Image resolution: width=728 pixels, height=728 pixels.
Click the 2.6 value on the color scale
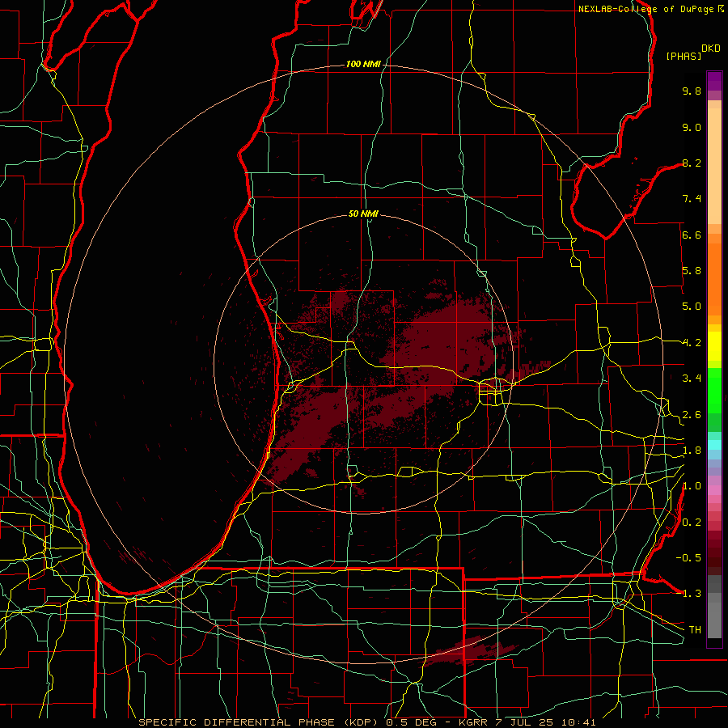click(692, 414)
